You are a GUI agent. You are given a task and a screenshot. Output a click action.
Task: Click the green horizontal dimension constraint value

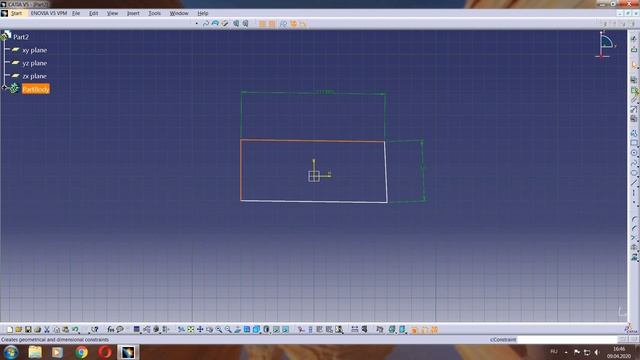(325, 92)
